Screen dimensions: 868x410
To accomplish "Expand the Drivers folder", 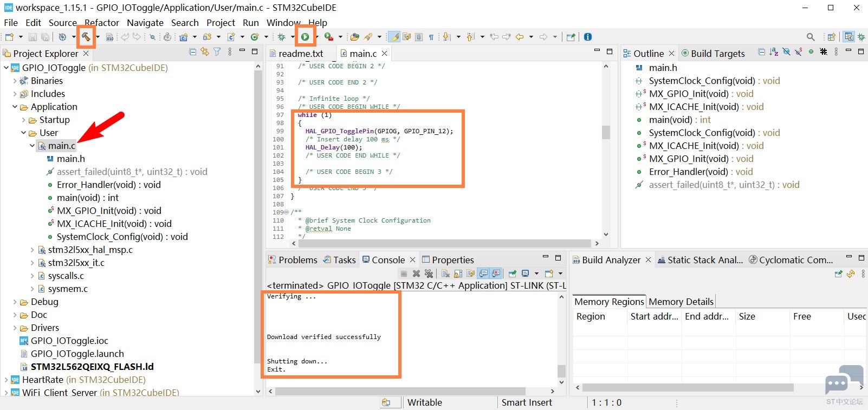I will [x=15, y=328].
